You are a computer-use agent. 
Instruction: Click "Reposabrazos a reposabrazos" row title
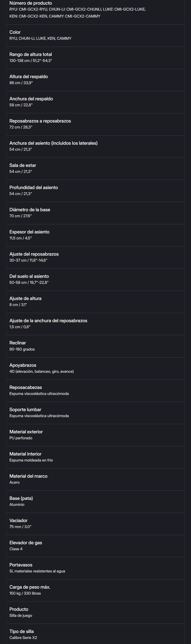coord(40,121)
